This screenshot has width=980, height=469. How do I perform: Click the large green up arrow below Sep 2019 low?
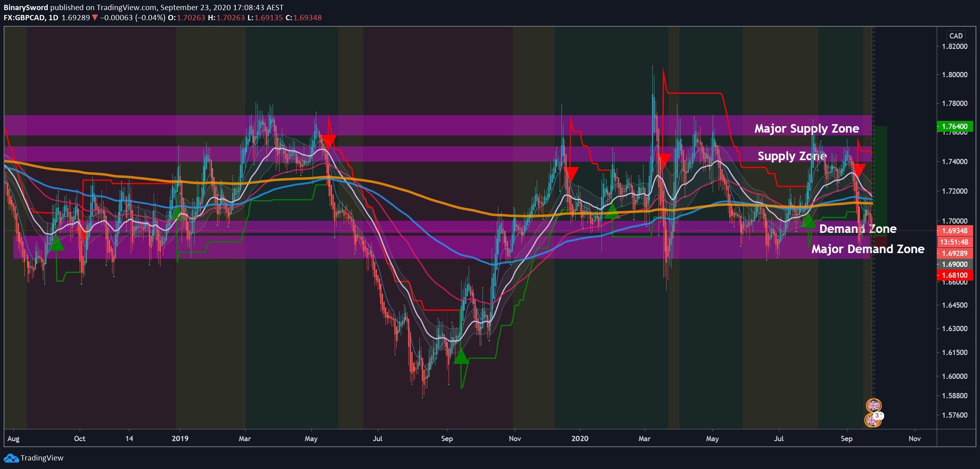tap(461, 357)
